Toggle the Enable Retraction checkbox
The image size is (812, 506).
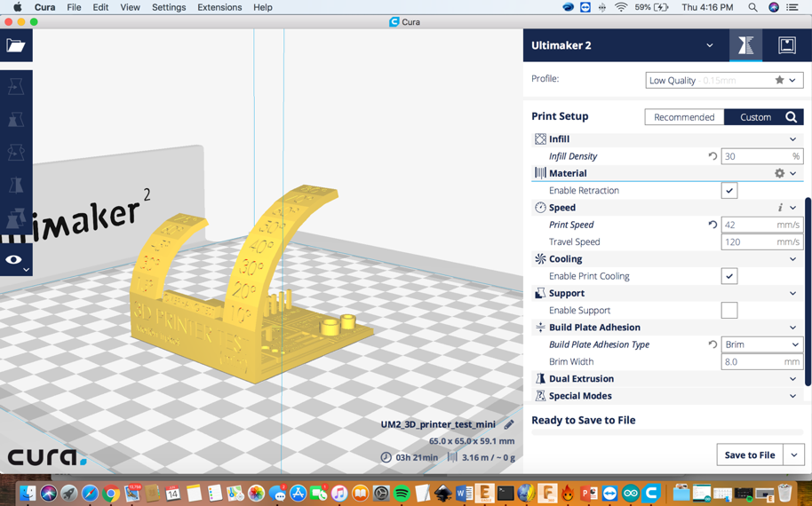point(729,190)
